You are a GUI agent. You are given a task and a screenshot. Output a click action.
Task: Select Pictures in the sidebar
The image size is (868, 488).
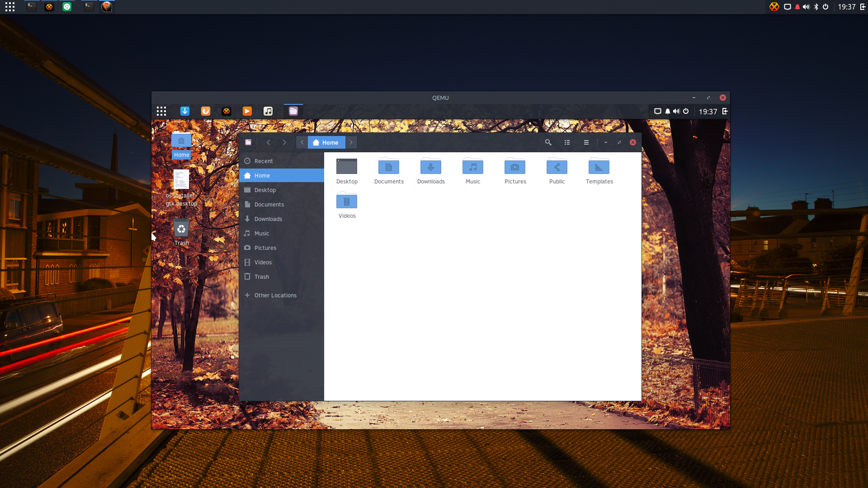coord(282,248)
